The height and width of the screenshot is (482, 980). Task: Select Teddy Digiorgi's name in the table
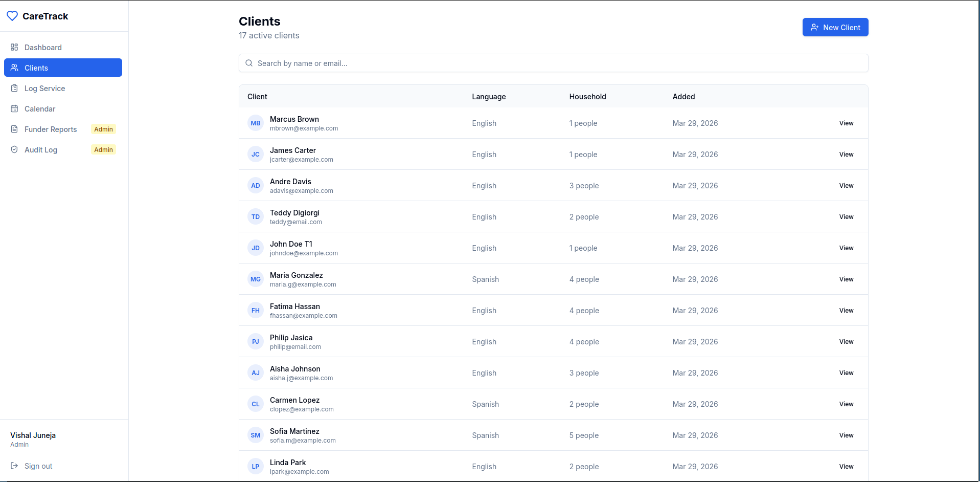pyautogui.click(x=294, y=212)
